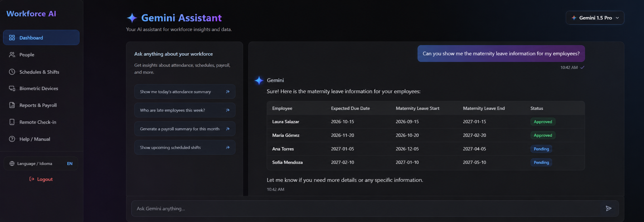Click the send arrow icon in message box

(x=609, y=208)
